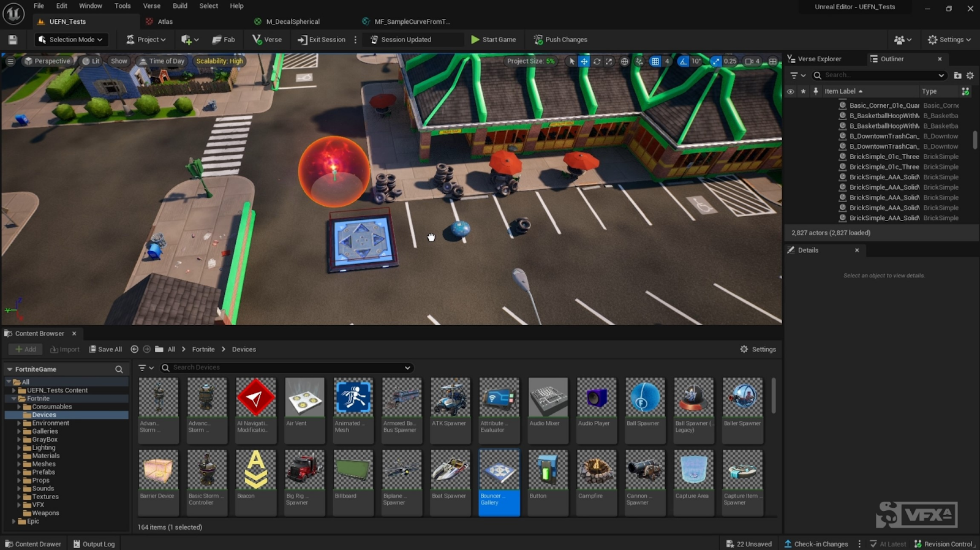Image resolution: width=980 pixels, height=550 pixels.
Task: Open the Verse menu in the menu bar
Action: [x=152, y=6]
